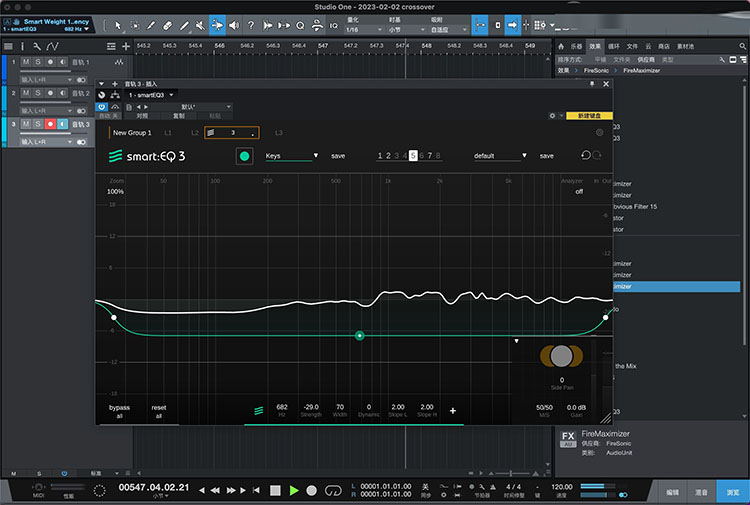Open the smart:EQ 3 settings gear
Image resolution: width=750 pixels, height=505 pixels.
point(599,132)
